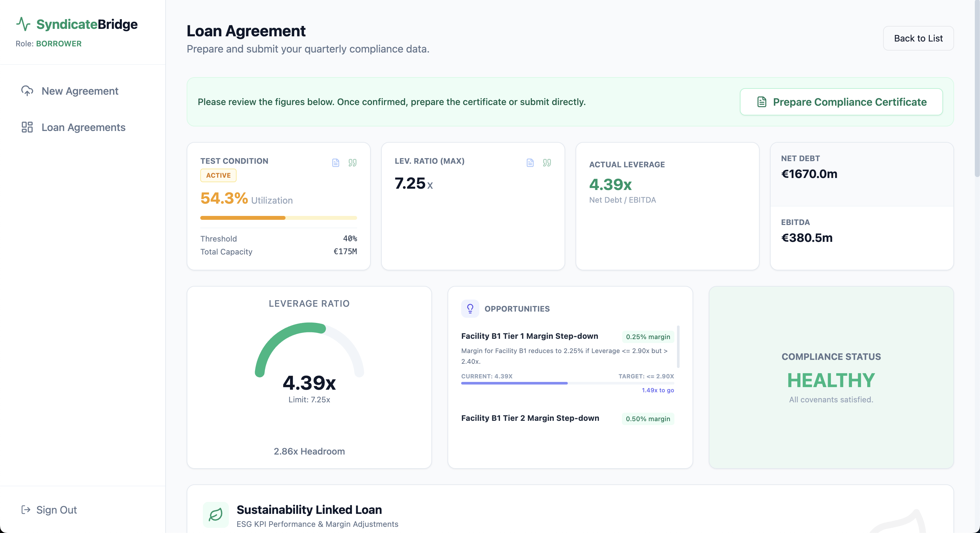Open New Agreement from the sidebar
The width and height of the screenshot is (980, 533).
coord(80,91)
